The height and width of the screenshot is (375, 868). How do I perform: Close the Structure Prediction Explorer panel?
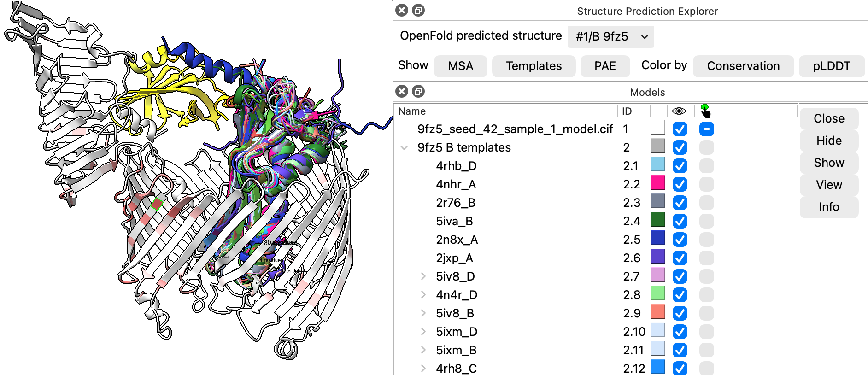pos(402,10)
